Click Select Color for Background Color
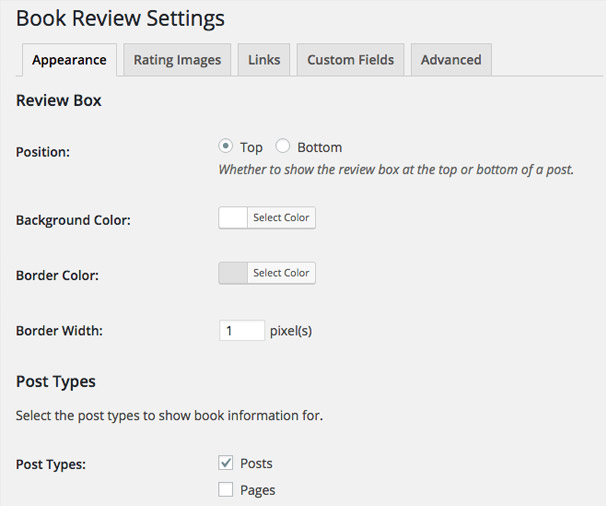Screen dimensions: 606x506 [x=281, y=218]
